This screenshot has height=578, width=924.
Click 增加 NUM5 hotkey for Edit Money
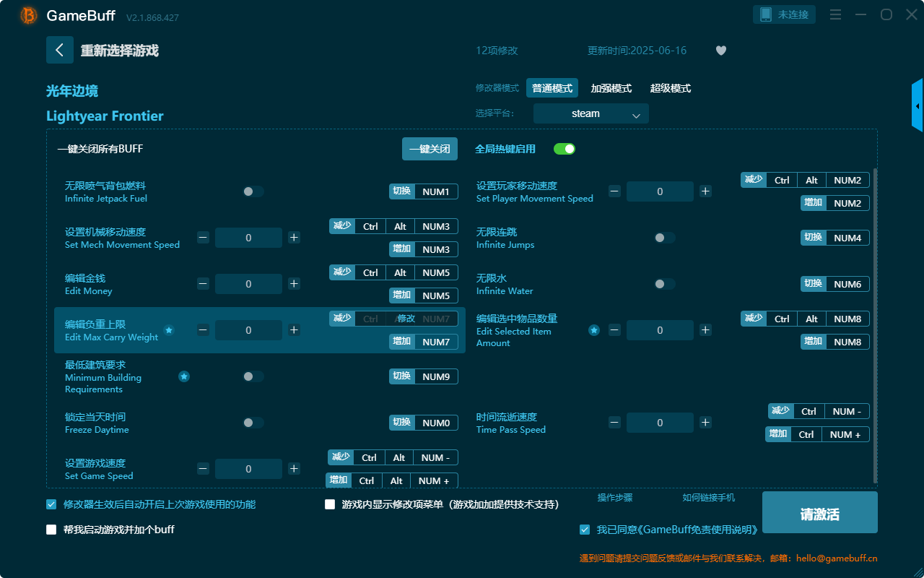(x=424, y=296)
